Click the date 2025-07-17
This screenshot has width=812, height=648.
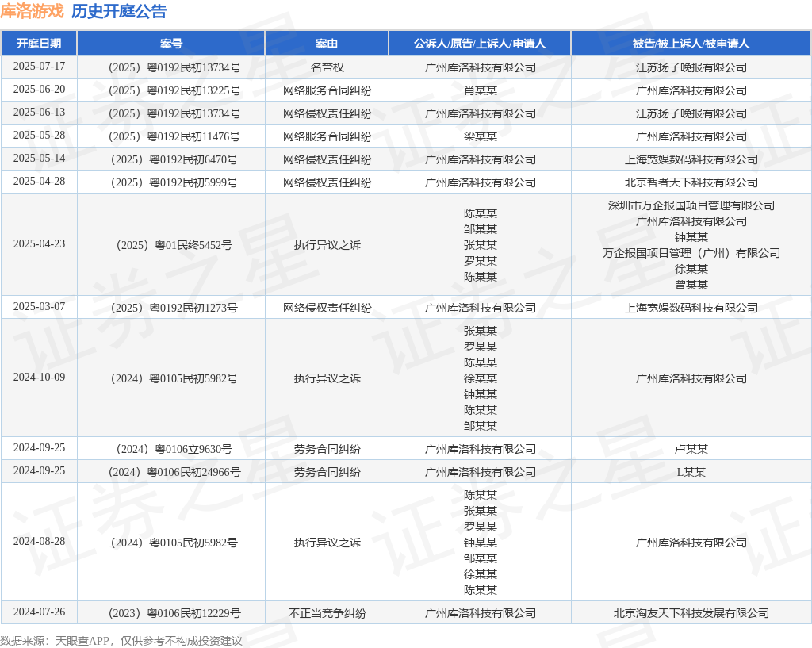tap(39, 67)
